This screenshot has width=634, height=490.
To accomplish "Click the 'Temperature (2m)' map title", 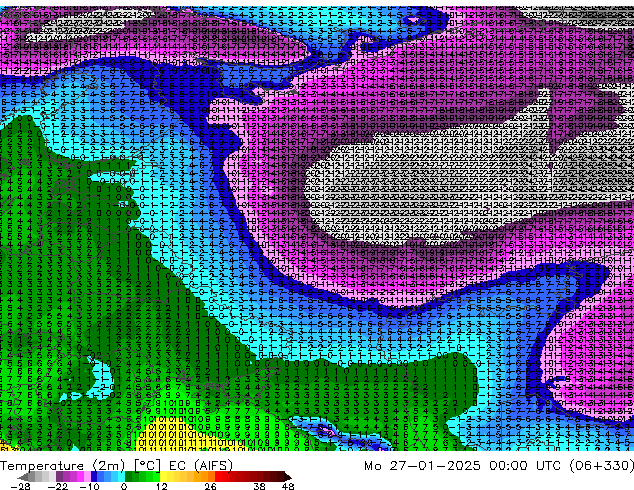I will 62,466.
